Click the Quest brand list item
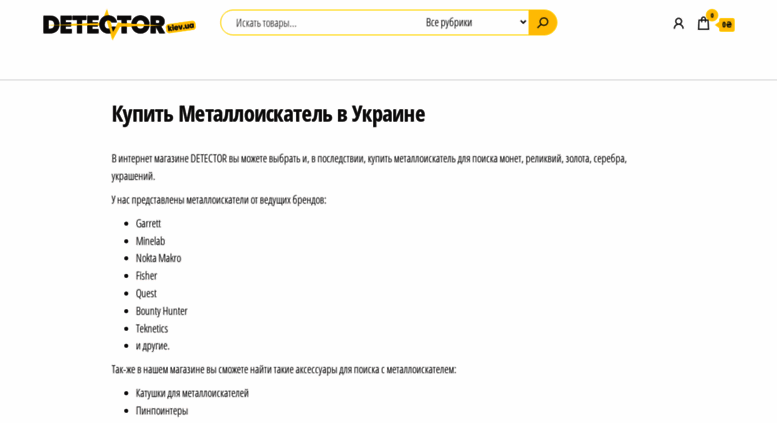The height and width of the screenshot is (423, 777). pyautogui.click(x=146, y=293)
